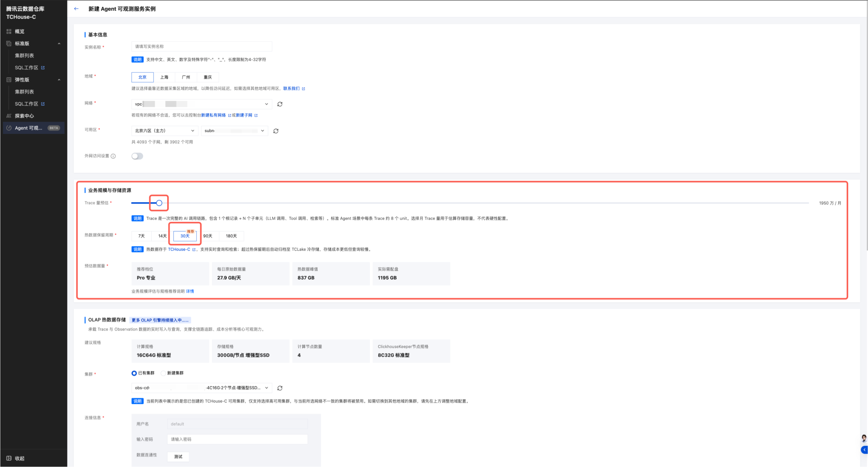
Task: Click the Agent 可观测 sidebar icon
Action: point(9,128)
